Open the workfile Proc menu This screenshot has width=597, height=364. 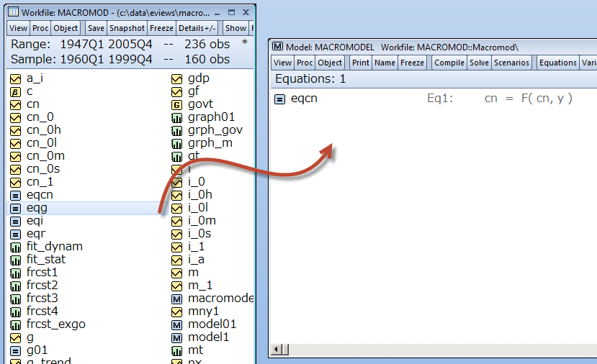(40, 28)
